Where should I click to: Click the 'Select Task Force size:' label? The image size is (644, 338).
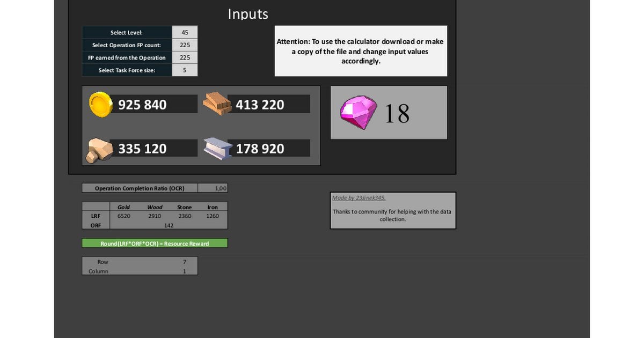pyautogui.click(x=127, y=70)
